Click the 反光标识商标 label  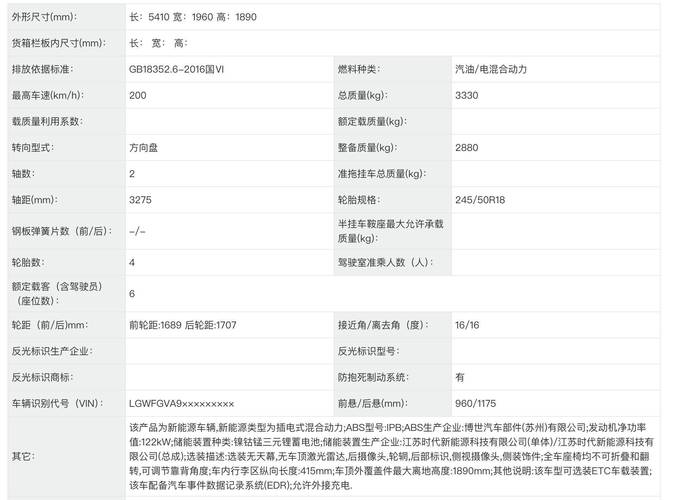click(x=43, y=377)
